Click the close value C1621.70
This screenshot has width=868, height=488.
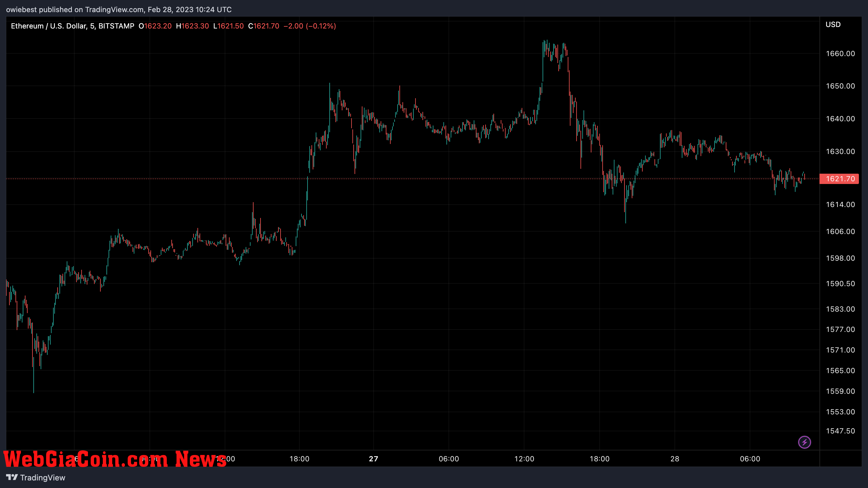tap(264, 26)
